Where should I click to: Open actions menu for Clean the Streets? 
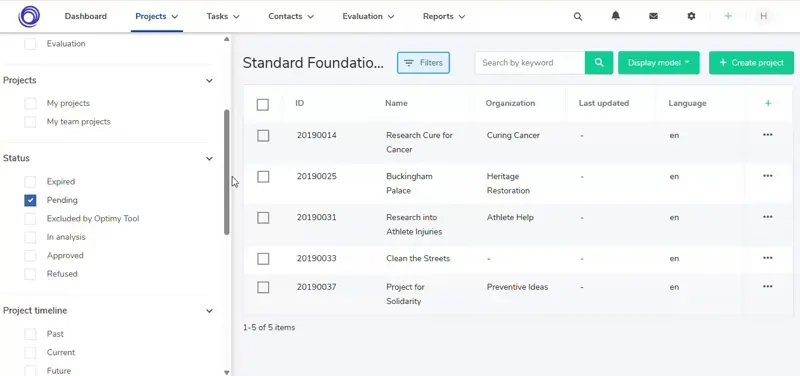(767, 258)
